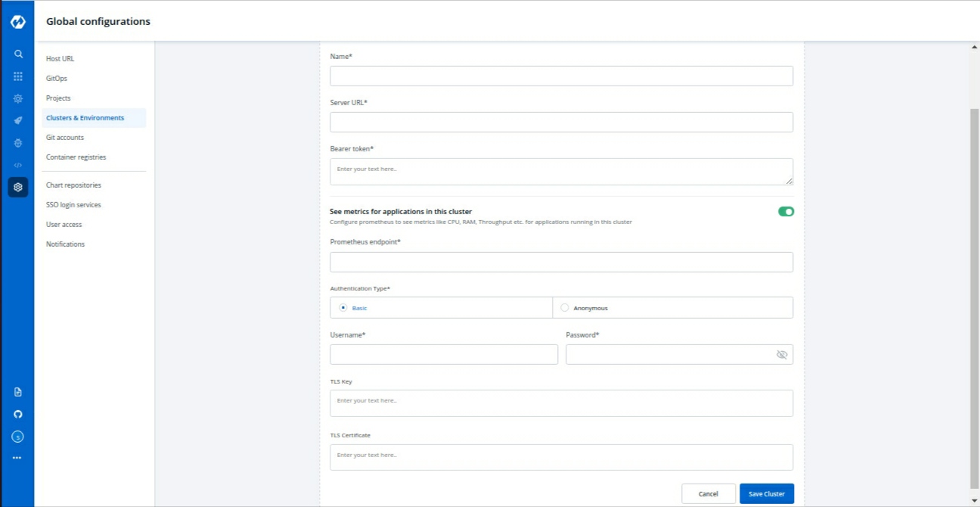The image size is (980, 507).
Task: Open the more options ellipsis in sidebar
Action: coord(17,458)
